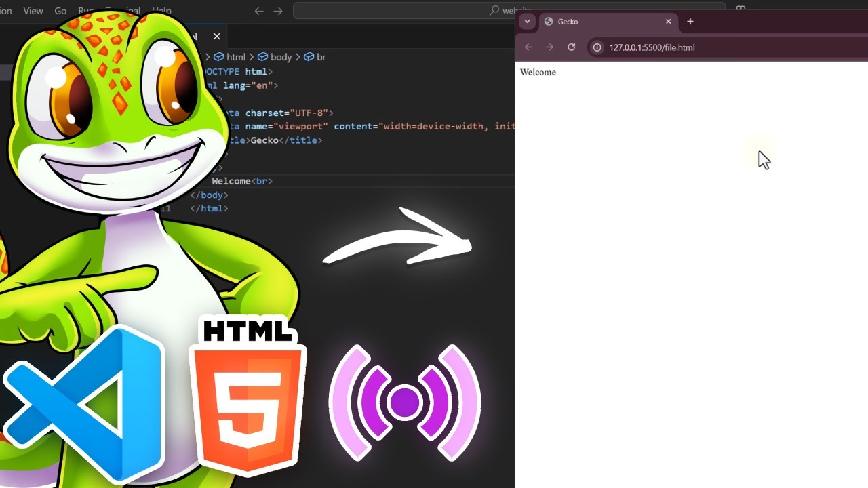
Task: Open a new browser tab
Action: click(x=690, y=22)
